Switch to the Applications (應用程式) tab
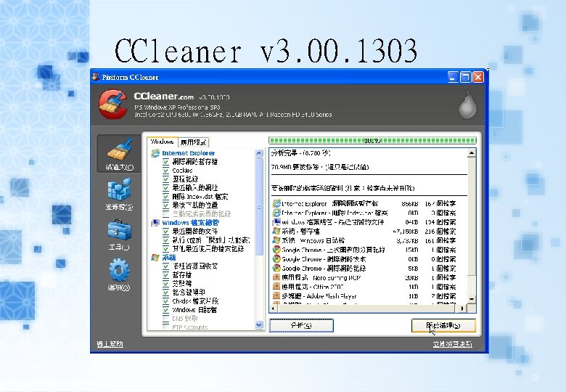The height and width of the screenshot is (392, 566). point(194,142)
